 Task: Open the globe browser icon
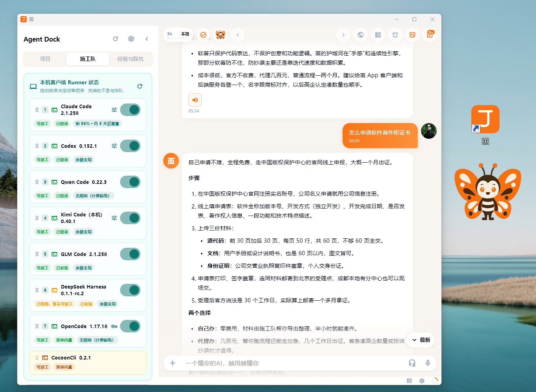coord(361,35)
